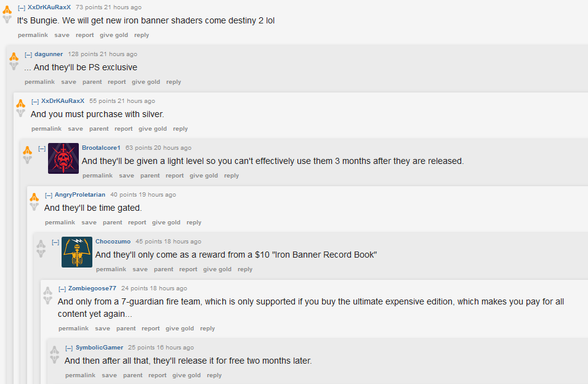This screenshot has width=588, height=384.
Task: Reply to AngryProletarian's comment
Action: 194,223
